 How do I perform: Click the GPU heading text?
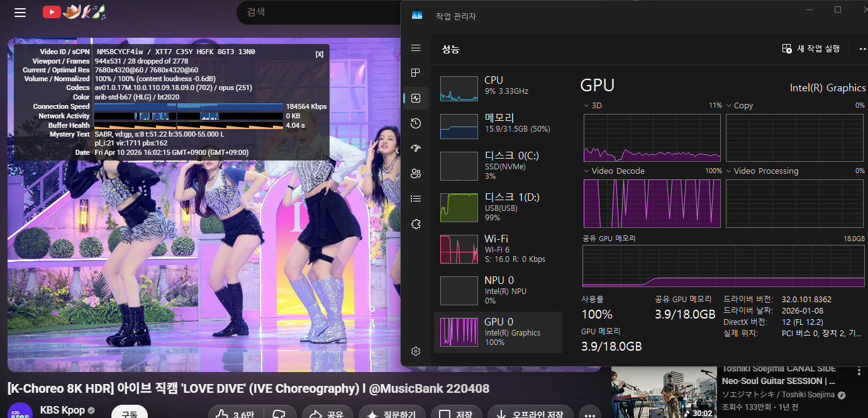[597, 85]
